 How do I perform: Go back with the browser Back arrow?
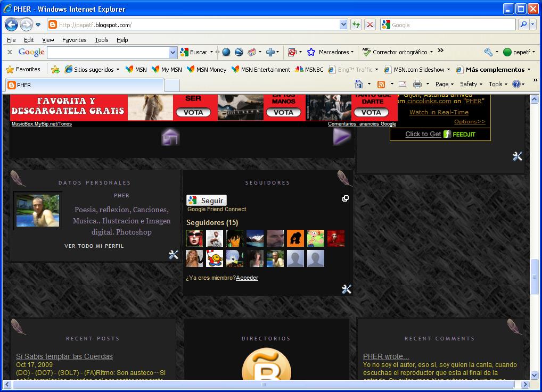(11, 24)
